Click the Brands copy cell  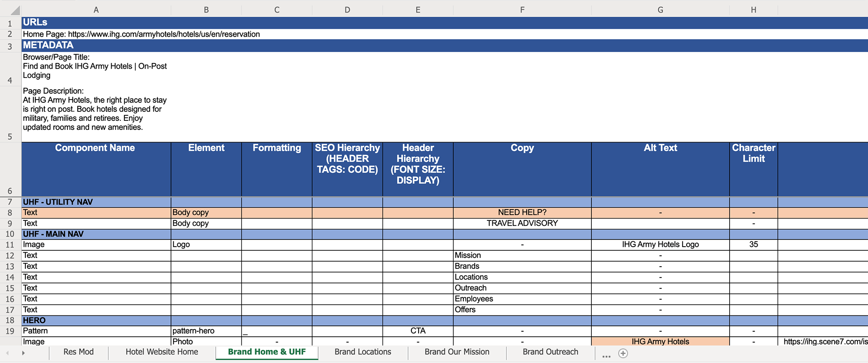522,266
